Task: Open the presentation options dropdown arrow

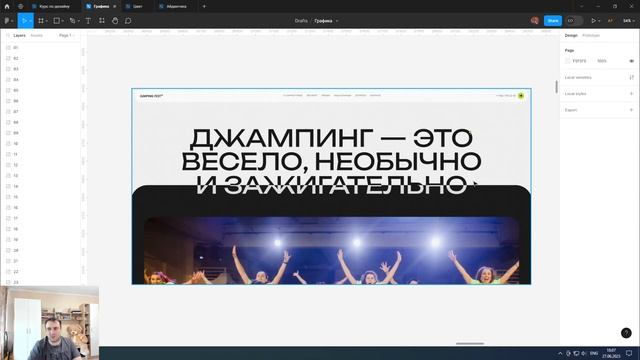Action: tap(599, 21)
